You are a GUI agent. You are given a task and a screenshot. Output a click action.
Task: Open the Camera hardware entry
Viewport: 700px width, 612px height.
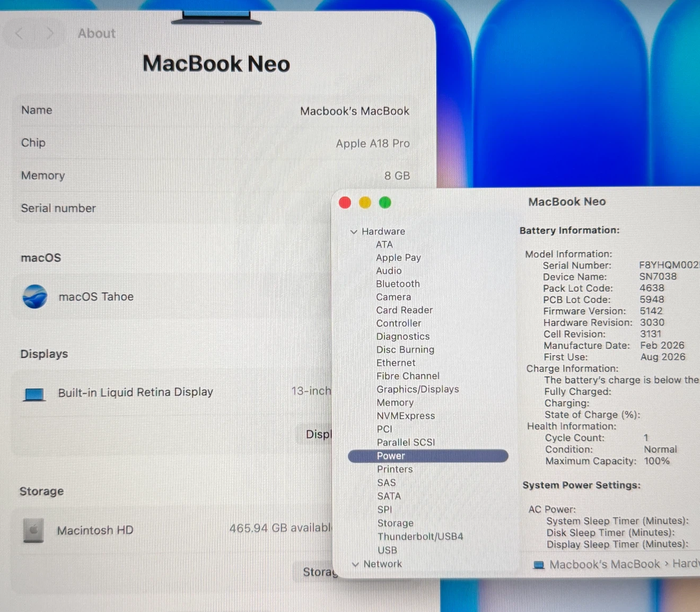tap(393, 297)
